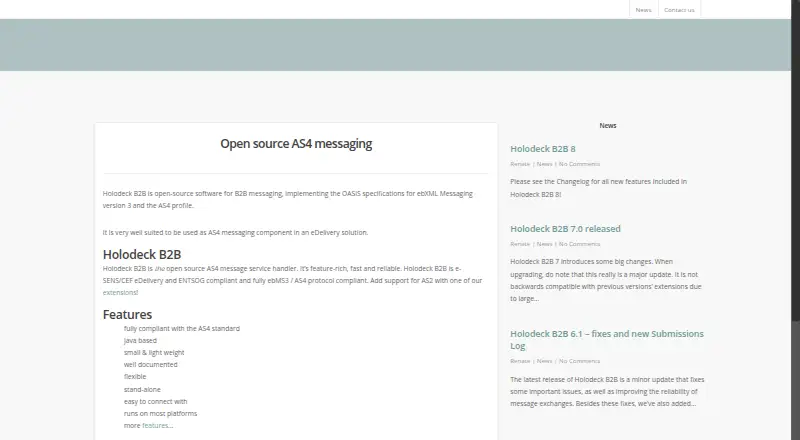Click No Comments under Holodeck B2B 6.1 post
Image resolution: width=800 pixels, height=440 pixels.
coord(579,361)
